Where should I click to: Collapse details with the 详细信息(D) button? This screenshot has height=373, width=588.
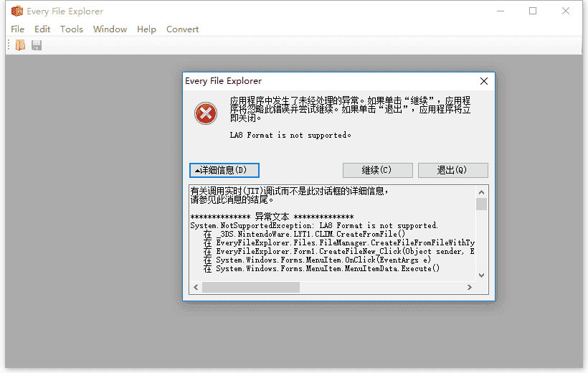(x=224, y=171)
